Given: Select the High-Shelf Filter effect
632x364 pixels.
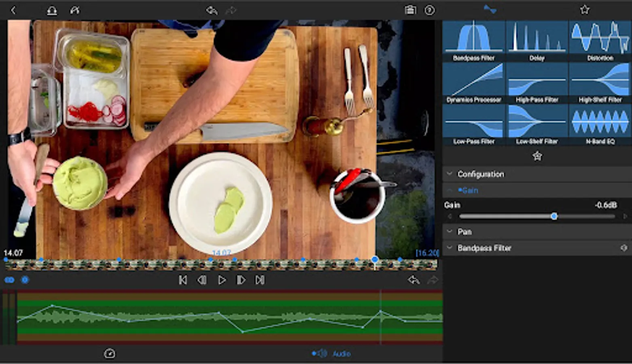Looking at the screenshot, I should pos(600,83).
